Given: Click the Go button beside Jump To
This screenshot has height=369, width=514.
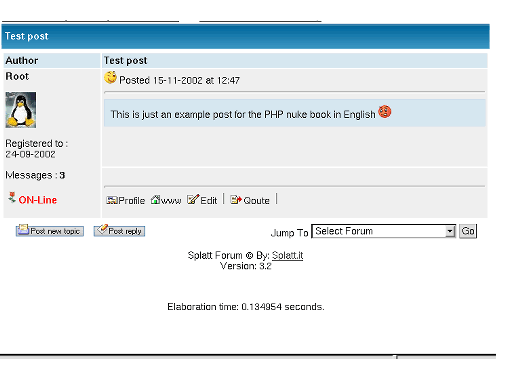Looking at the screenshot, I should (x=468, y=231).
